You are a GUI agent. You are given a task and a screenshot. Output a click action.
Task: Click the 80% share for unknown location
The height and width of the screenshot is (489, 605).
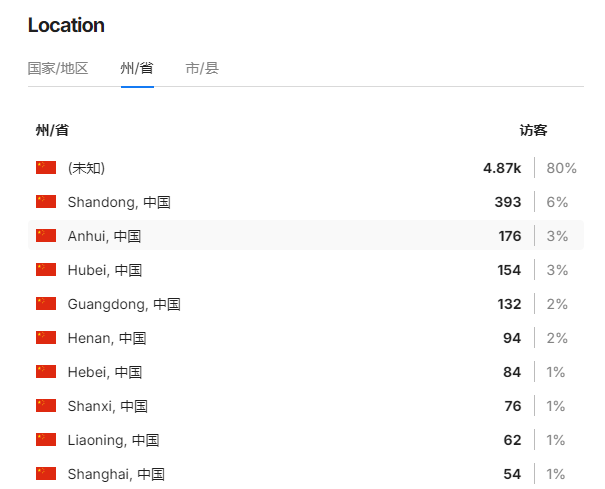(561, 168)
